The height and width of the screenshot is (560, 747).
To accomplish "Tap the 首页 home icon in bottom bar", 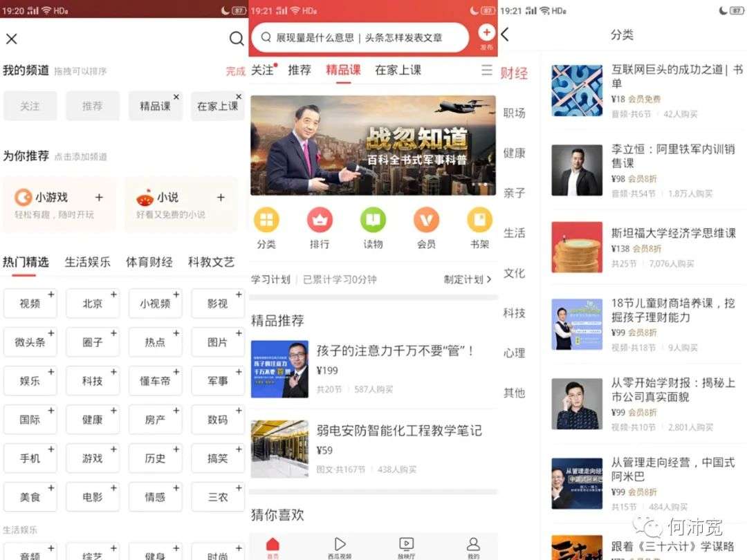I will tap(273, 547).
